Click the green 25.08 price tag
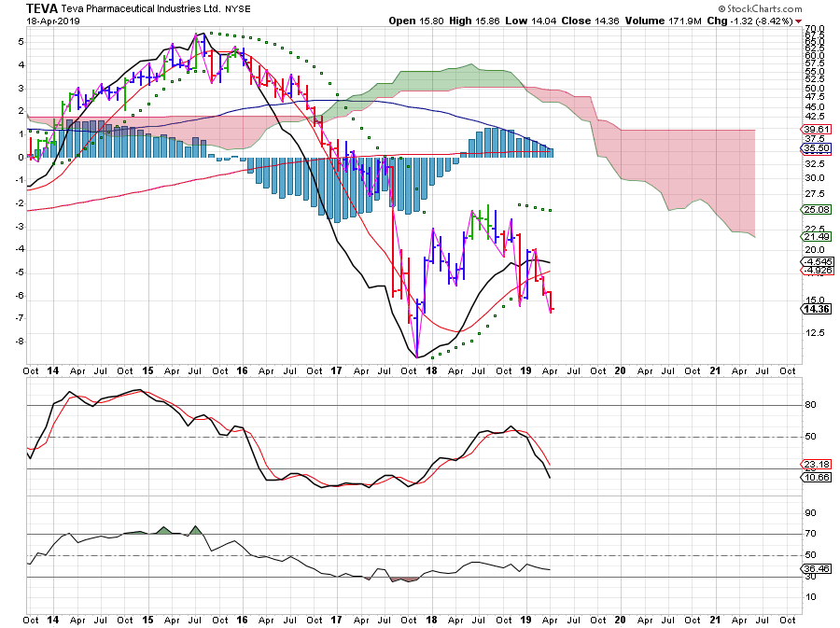This screenshot has width=840, height=628. (x=815, y=209)
